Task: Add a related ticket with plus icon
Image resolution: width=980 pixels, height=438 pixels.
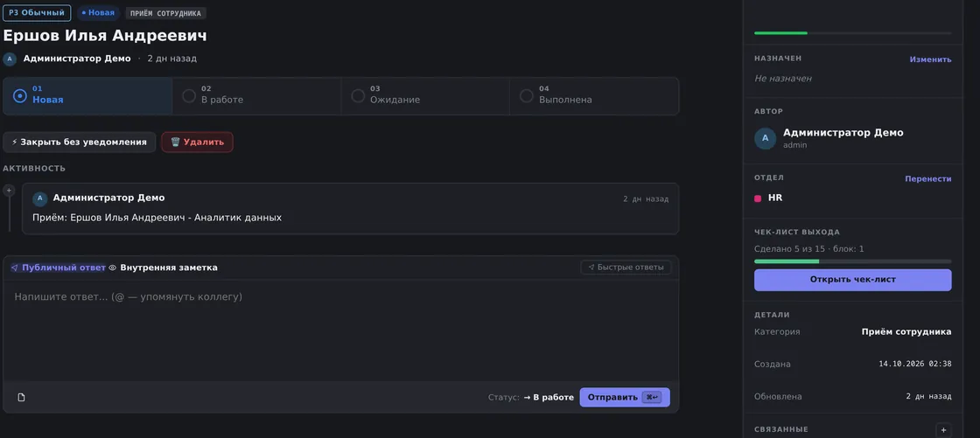Action: tap(943, 430)
